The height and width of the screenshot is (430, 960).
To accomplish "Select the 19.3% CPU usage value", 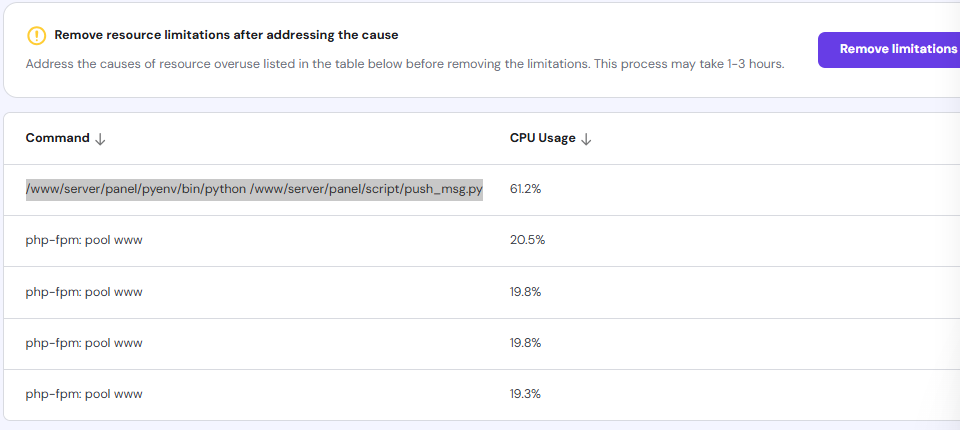I will click(x=526, y=394).
